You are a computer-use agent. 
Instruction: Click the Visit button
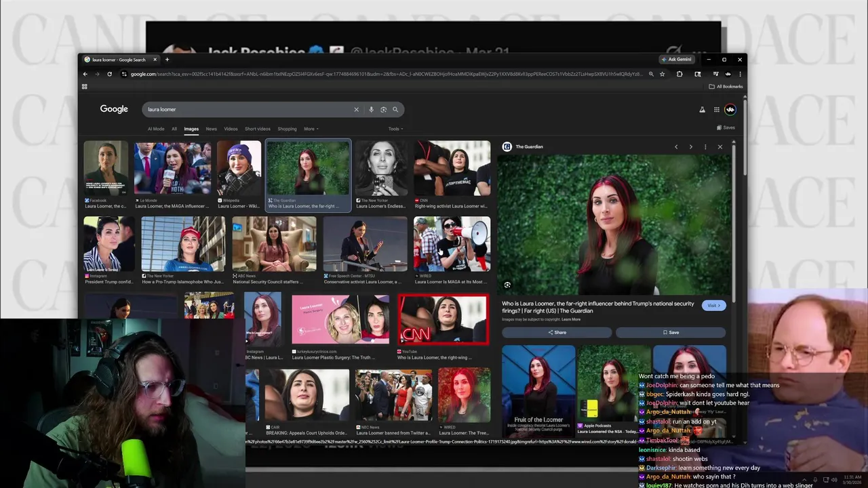714,306
